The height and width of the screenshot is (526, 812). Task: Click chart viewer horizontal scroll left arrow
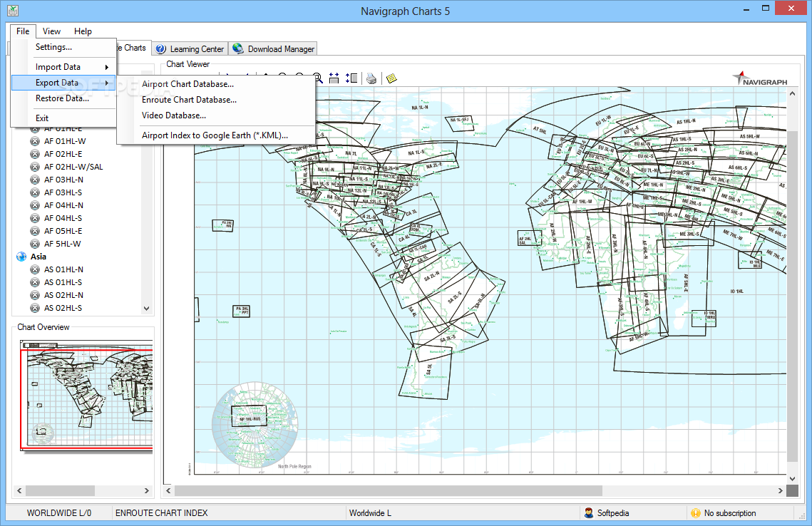[168, 490]
